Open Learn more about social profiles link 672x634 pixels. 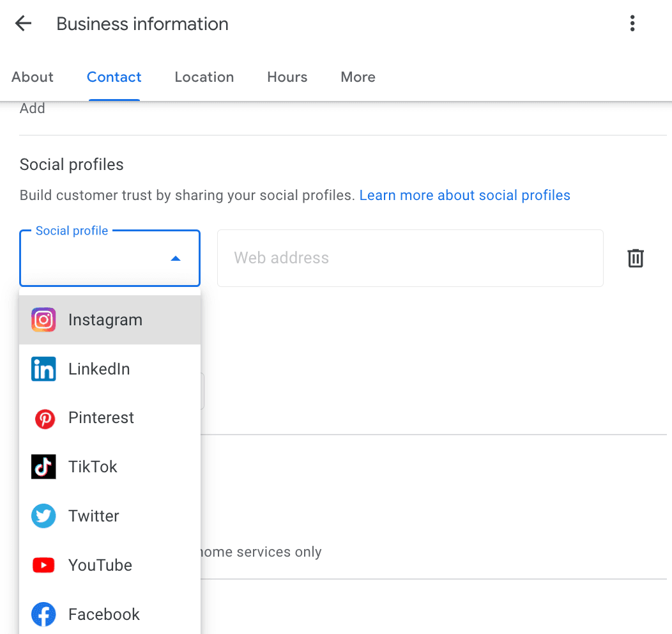point(464,195)
